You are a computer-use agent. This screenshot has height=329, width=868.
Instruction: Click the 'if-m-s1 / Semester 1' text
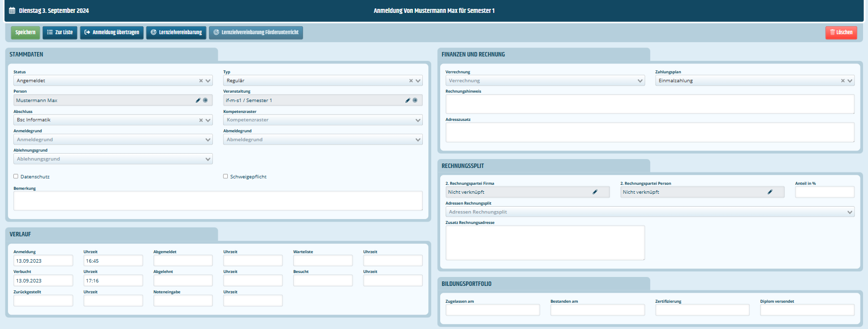point(249,100)
